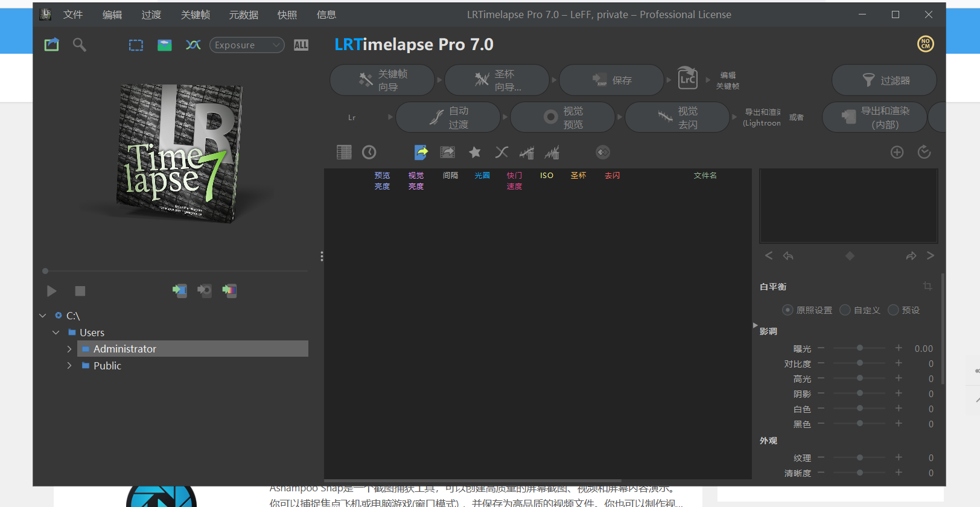Go to next frame with right chevron

[x=931, y=255]
